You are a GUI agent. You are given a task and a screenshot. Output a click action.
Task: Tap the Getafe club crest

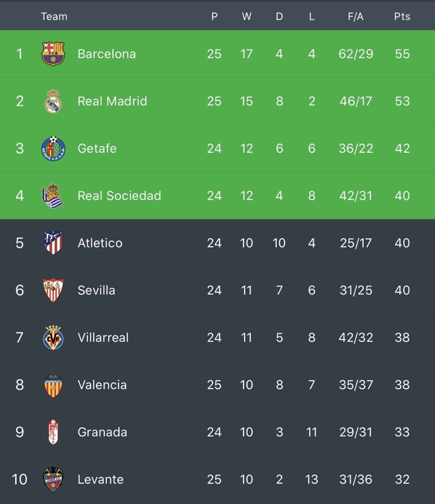(53, 149)
